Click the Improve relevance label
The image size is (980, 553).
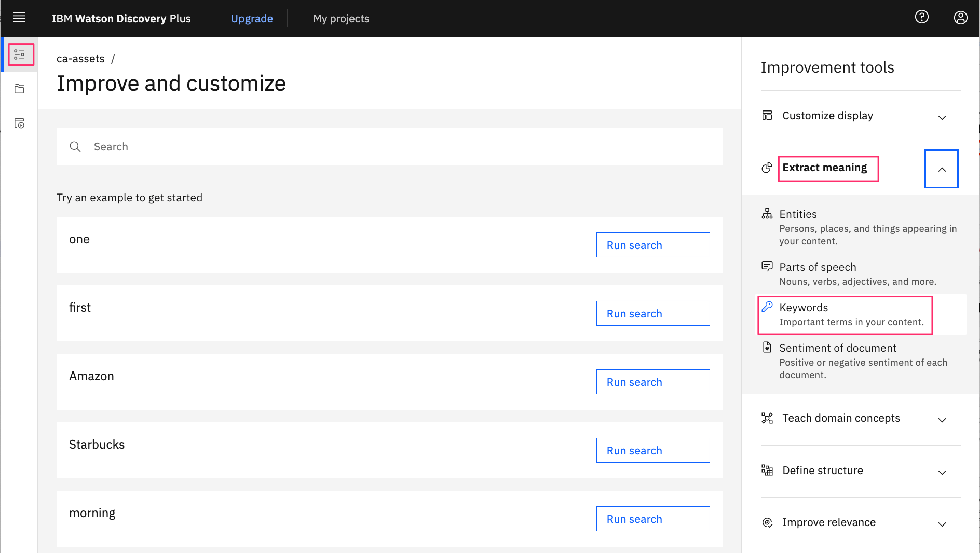pos(829,522)
